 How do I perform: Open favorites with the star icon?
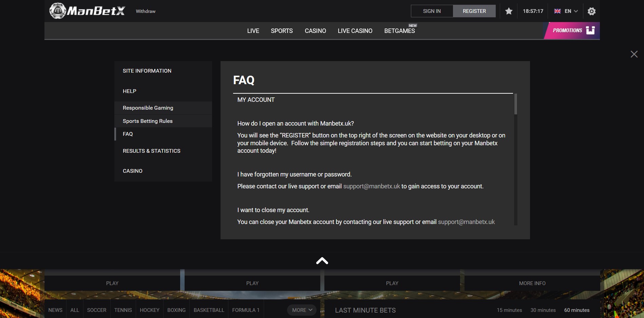pyautogui.click(x=509, y=11)
